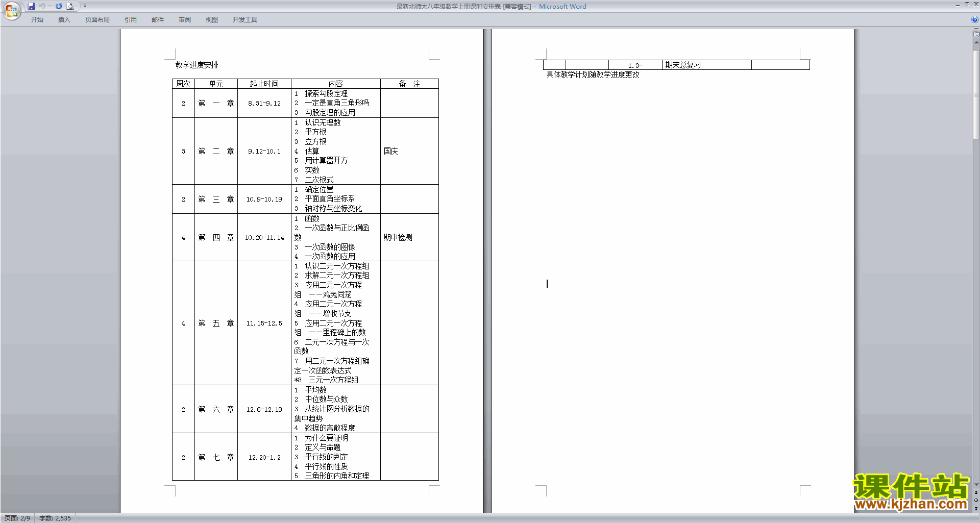Screen dimensions: 980x523
Task: Open Word Help with blue question mark
Action: (975, 20)
